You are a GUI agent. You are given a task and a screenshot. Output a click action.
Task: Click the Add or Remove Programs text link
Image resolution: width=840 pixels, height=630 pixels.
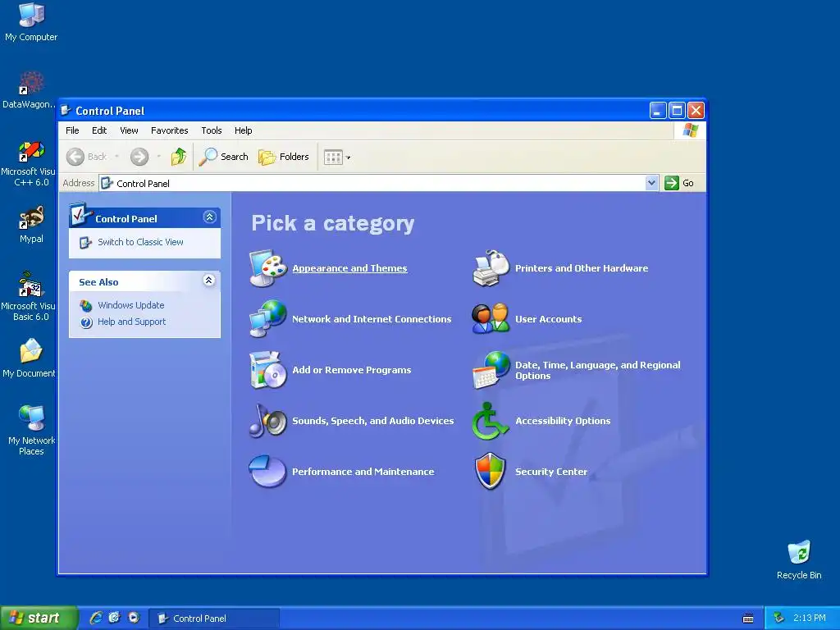pyautogui.click(x=351, y=370)
